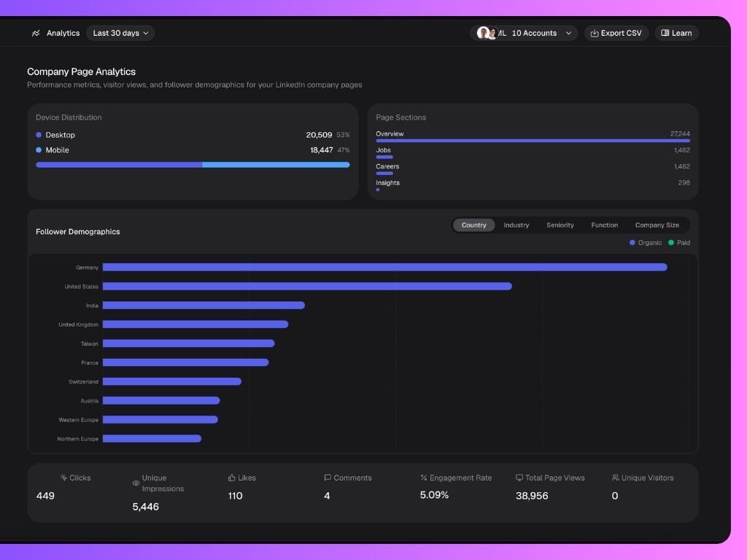
Task: Click the Export CSV button
Action: [x=616, y=33]
